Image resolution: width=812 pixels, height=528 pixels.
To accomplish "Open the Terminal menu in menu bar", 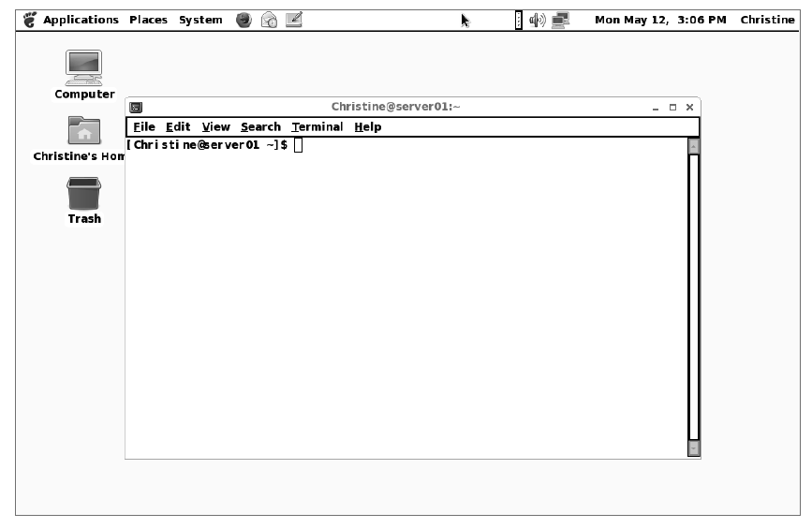I will (x=317, y=126).
